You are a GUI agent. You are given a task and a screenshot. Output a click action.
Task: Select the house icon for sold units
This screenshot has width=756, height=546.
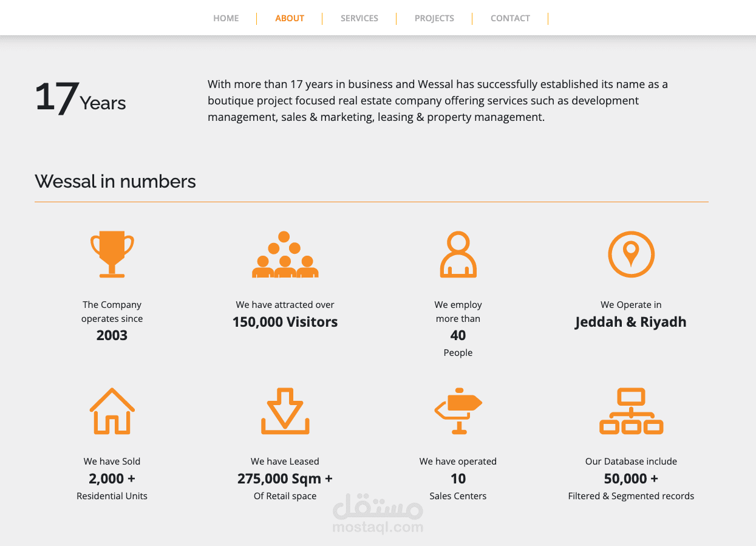coord(112,411)
